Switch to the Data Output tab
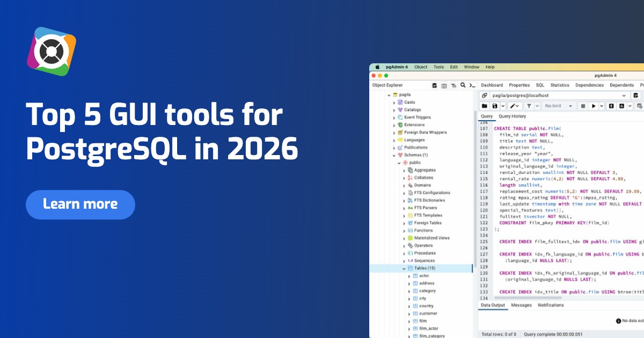The height and width of the screenshot is (338, 644). (x=493, y=305)
